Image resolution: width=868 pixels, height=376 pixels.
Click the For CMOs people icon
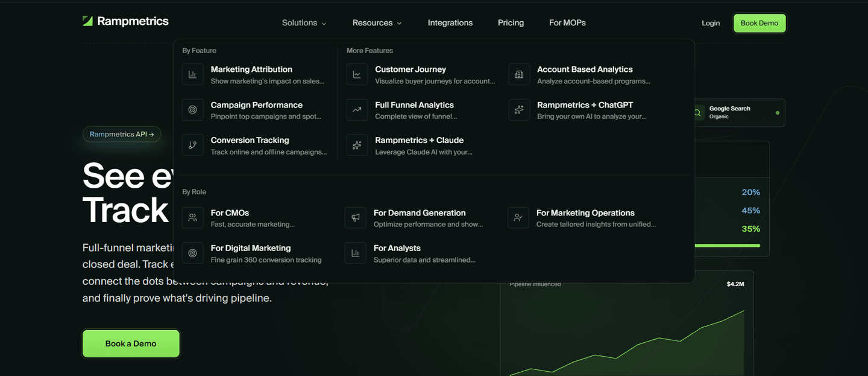point(193,218)
